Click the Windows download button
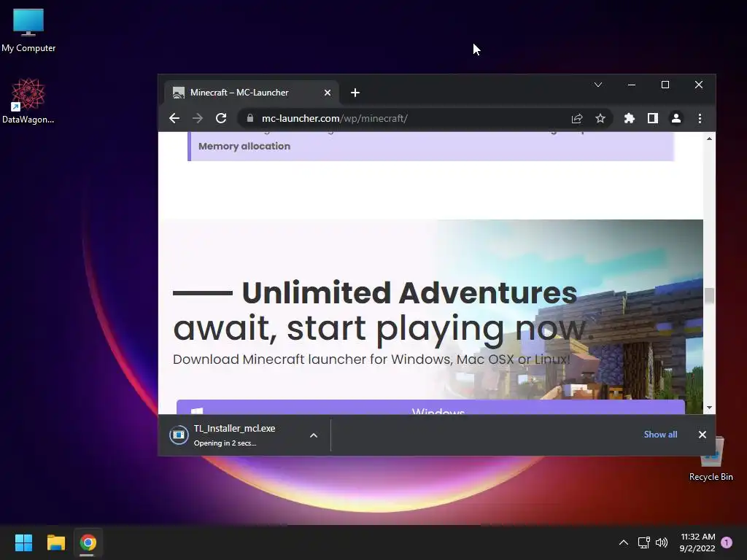The width and height of the screenshot is (747, 560). (430, 407)
